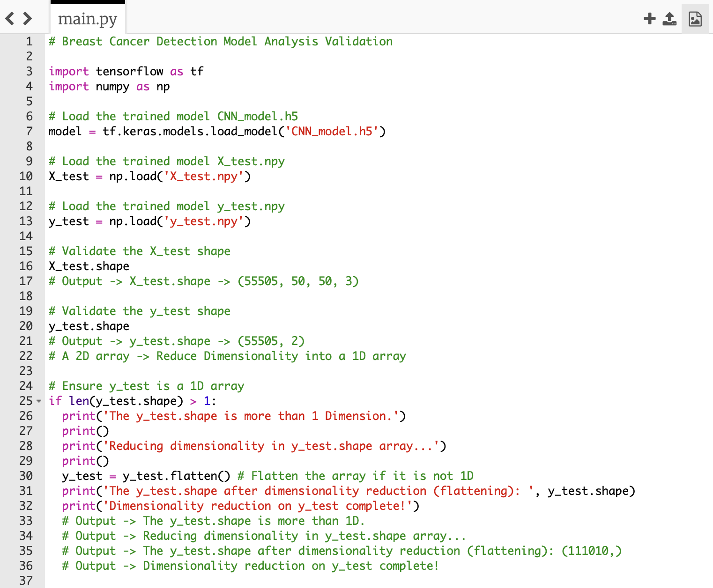Click line number 1 in gutter
This screenshot has width=713, height=588.
click(29, 42)
